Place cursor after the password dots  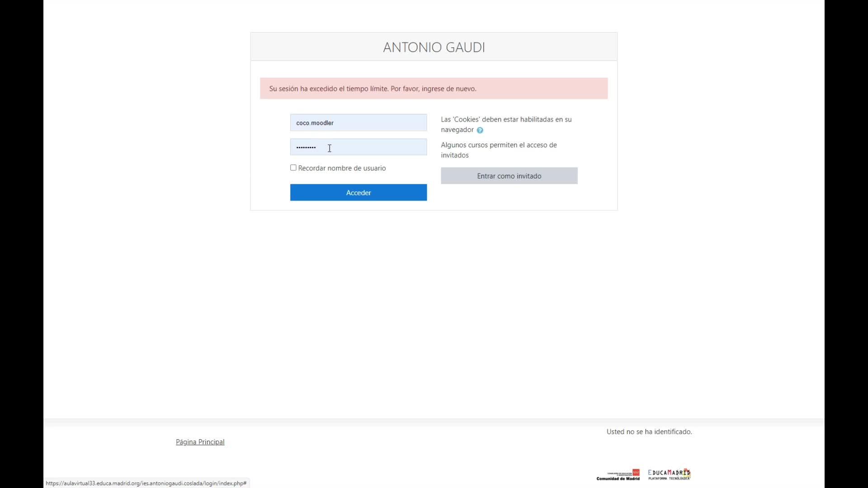point(317,147)
